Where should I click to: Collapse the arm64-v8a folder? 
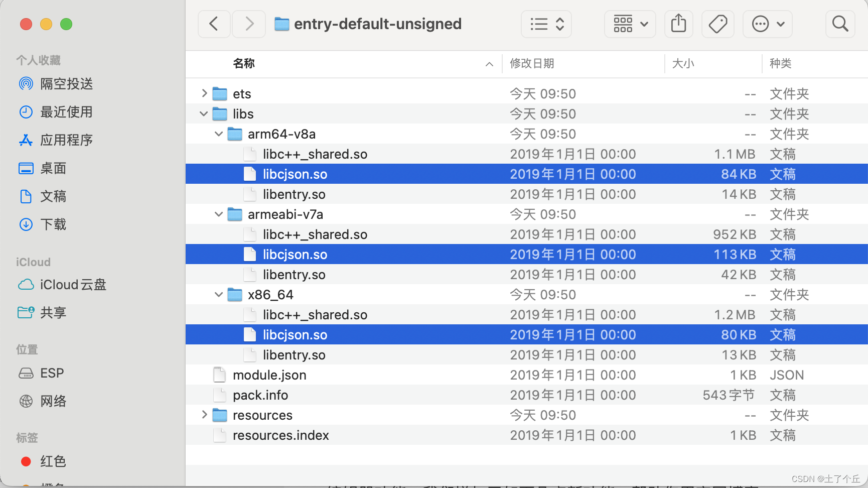click(x=219, y=134)
